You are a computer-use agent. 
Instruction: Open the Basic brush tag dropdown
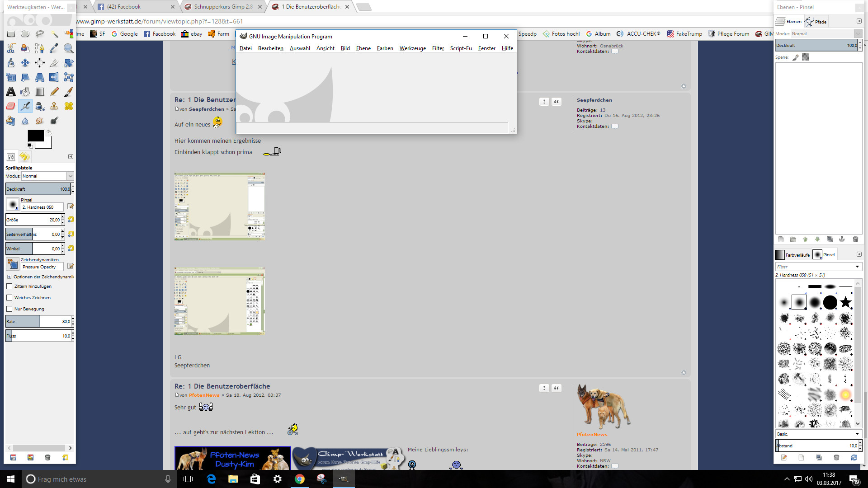tap(857, 434)
